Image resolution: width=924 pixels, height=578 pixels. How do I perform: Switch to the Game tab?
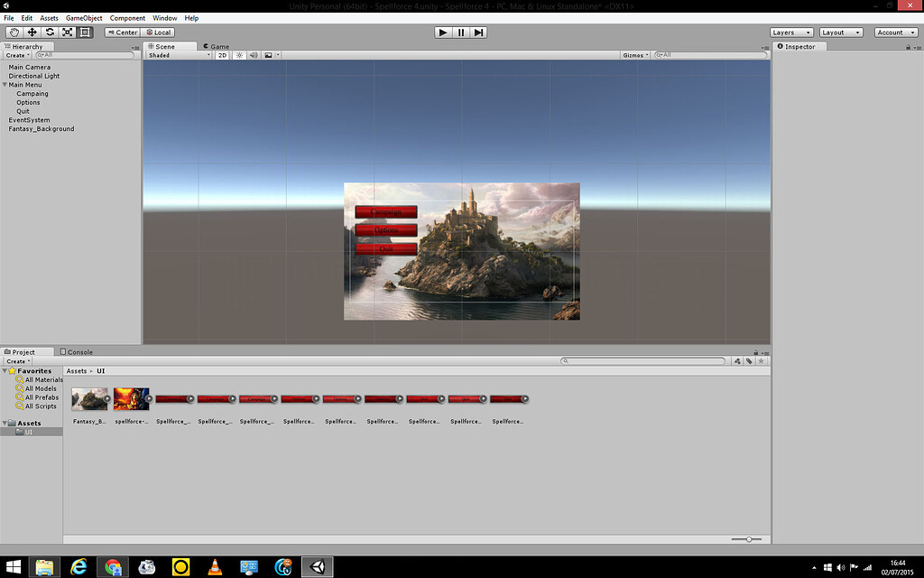(x=217, y=46)
